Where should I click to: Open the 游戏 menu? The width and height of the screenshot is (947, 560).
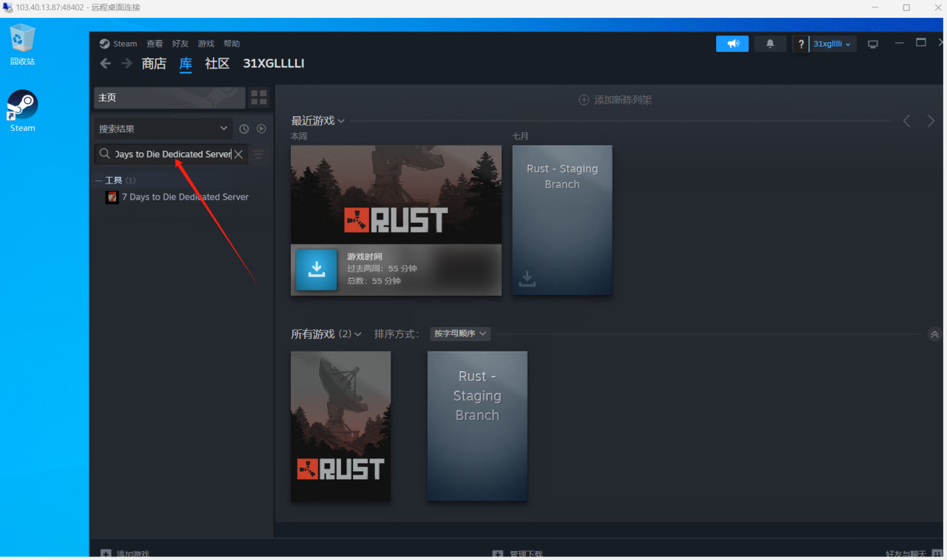[206, 44]
